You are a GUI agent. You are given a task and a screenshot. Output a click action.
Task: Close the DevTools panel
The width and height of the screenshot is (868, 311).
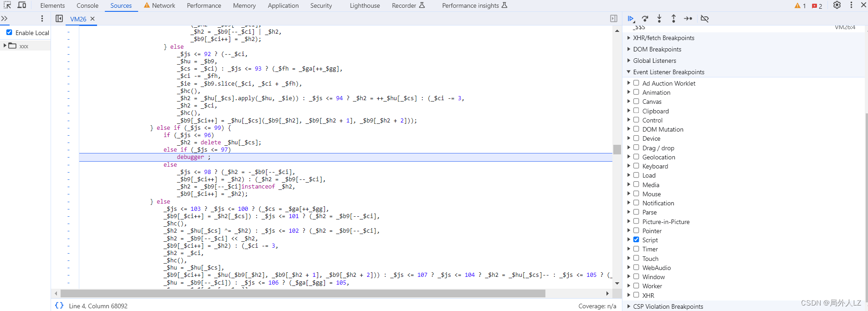(x=863, y=5)
